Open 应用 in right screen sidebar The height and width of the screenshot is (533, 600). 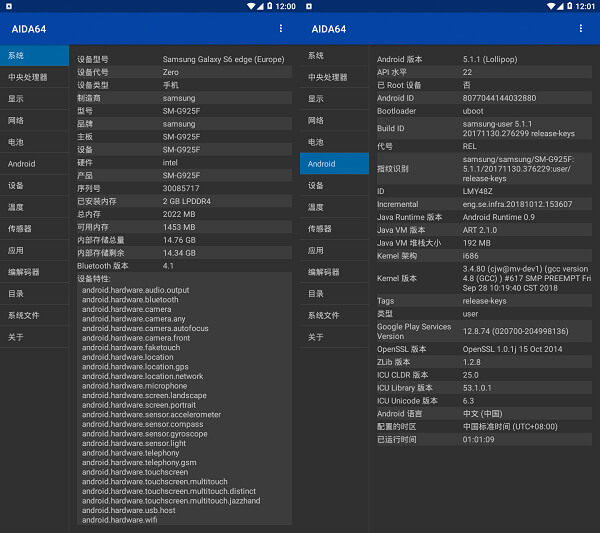point(334,250)
